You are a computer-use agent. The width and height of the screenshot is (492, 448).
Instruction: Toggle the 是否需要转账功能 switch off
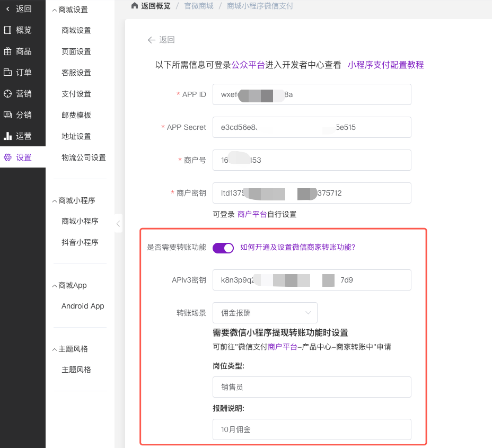click(223, 248)
